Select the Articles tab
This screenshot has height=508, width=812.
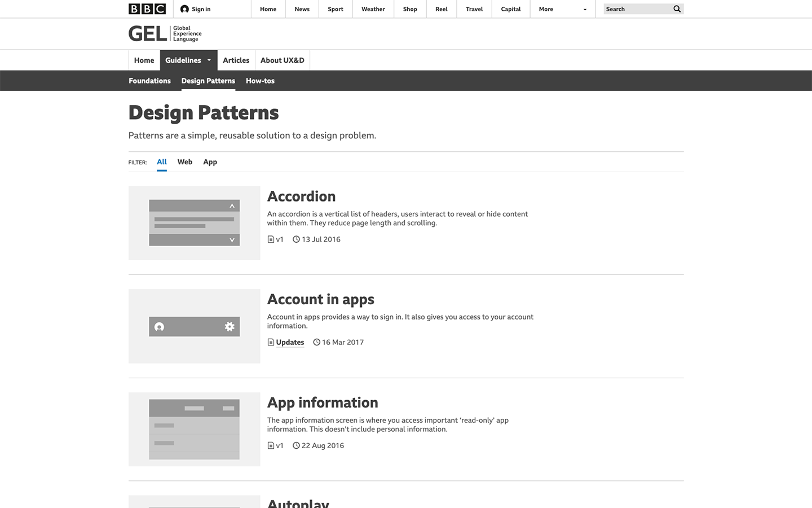point(236,60)
